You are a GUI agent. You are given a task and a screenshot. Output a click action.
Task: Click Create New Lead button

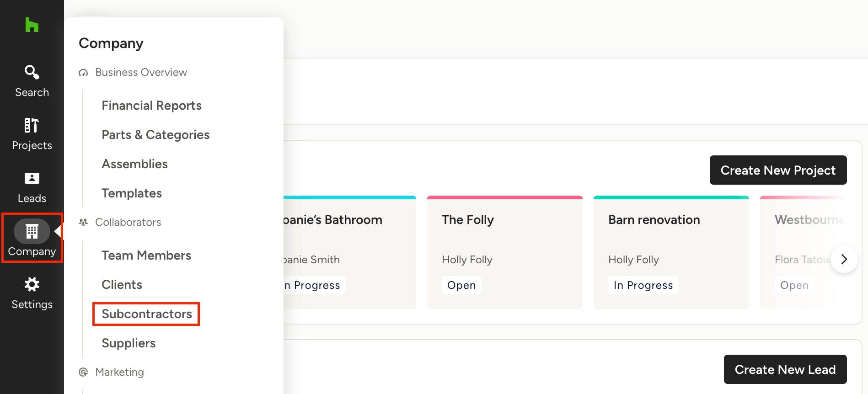(785, 369)
